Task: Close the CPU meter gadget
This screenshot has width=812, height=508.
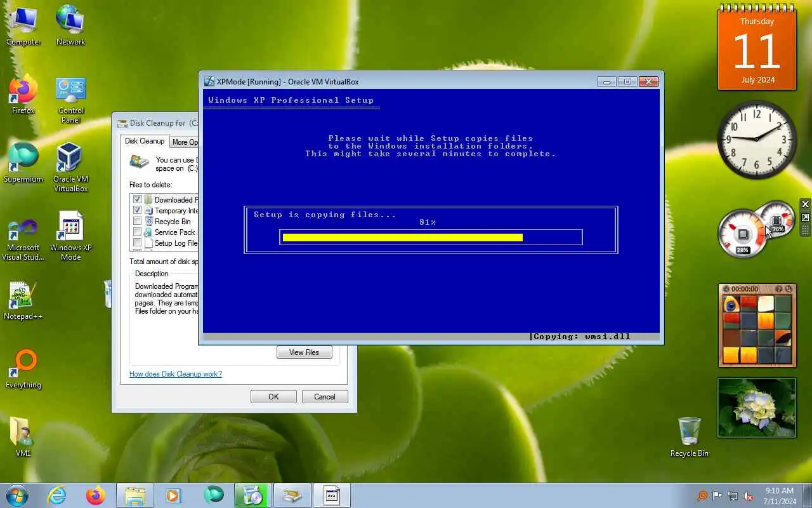Action: (x=805, y=204)
